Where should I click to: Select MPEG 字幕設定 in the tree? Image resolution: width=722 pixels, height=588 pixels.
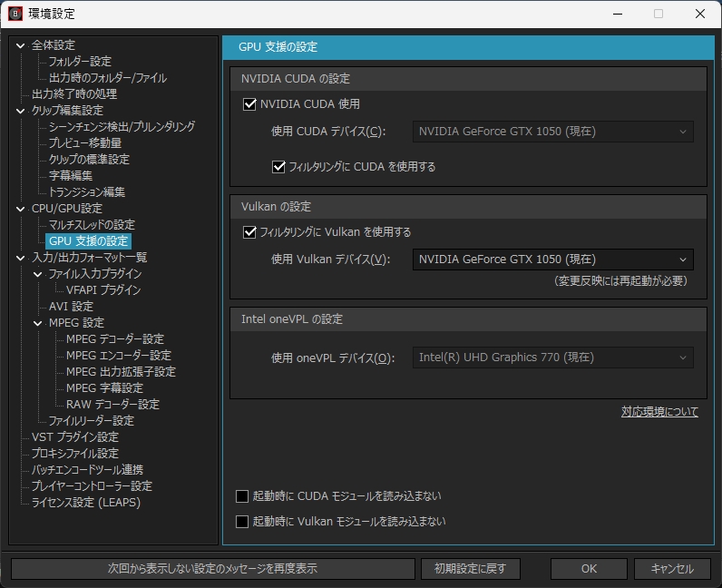(x=104, y=388)
